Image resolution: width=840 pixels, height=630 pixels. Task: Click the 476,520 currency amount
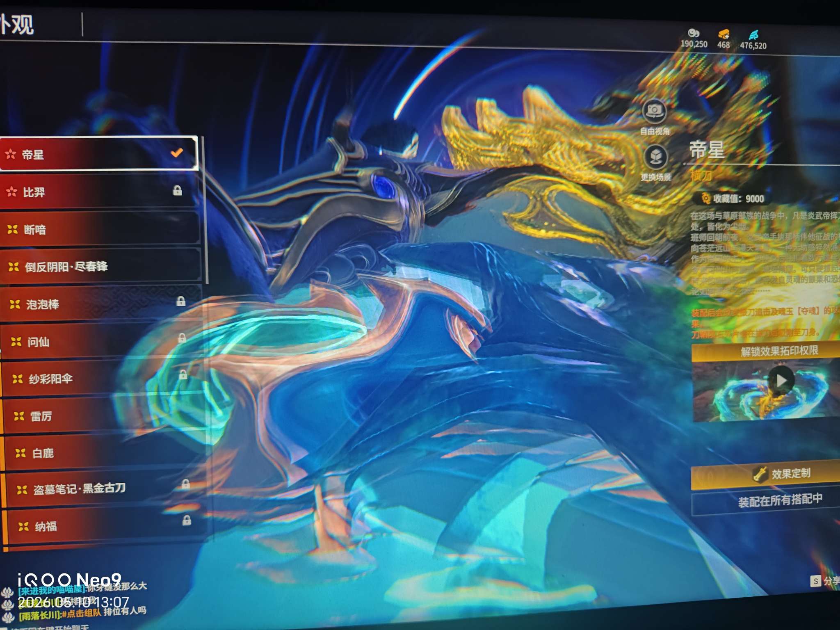click(x=753, y=46)
